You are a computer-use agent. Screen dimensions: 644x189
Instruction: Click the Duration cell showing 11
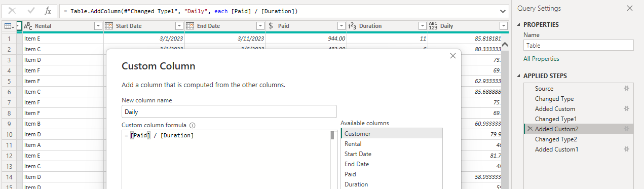coord(387,38)
